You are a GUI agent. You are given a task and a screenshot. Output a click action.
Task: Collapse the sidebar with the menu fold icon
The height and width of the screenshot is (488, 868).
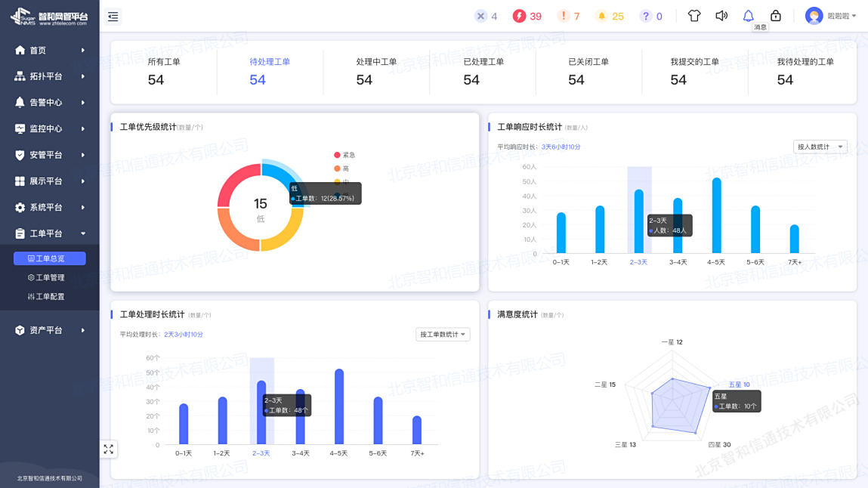point(113,17)
